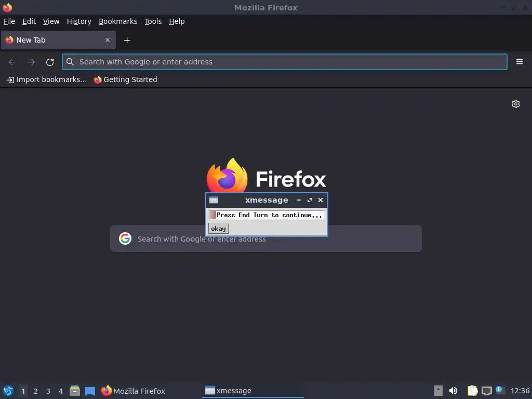Open the Getting Started bookmark
532x399 pixels.
tap(126, 79)
